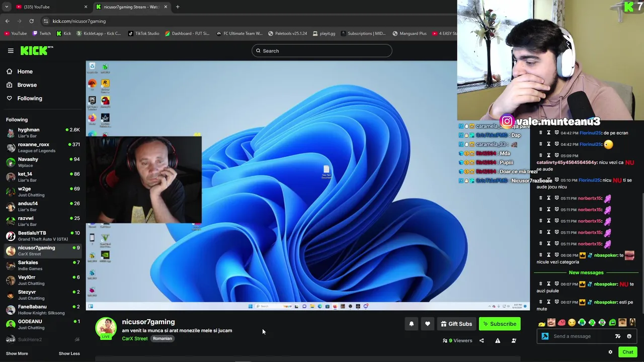
Task: Open Navashy channel in sidebar
Action: pos(43,162)
